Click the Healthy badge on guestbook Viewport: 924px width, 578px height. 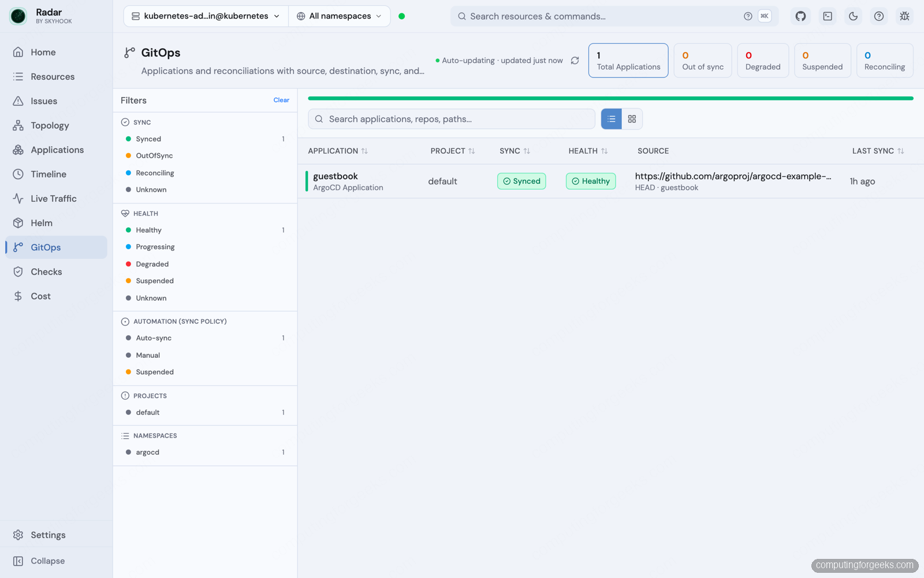pos(591,181)
